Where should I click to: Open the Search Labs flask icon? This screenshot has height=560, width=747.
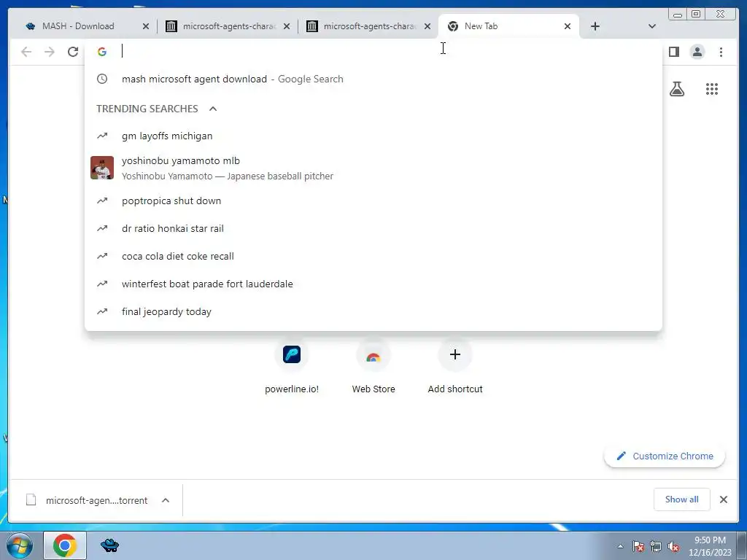676,88
